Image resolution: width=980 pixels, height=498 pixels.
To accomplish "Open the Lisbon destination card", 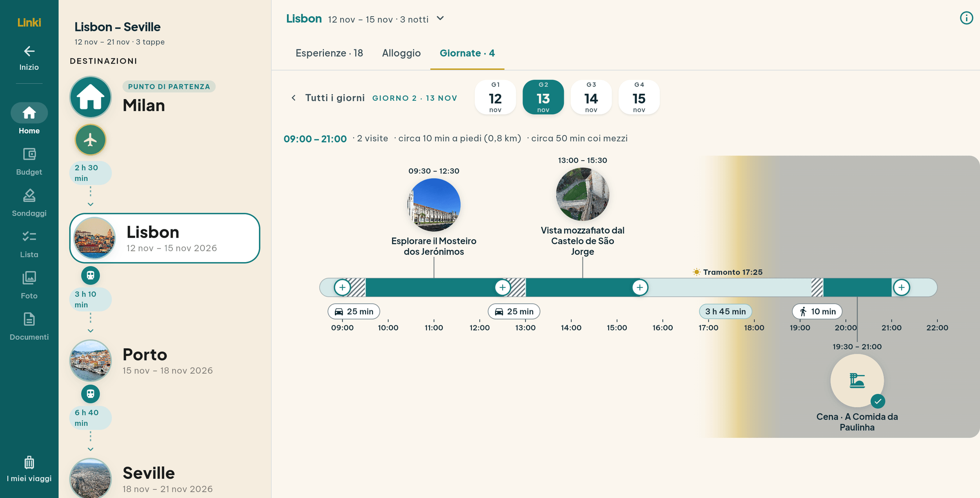I will [x=165, y=238].
